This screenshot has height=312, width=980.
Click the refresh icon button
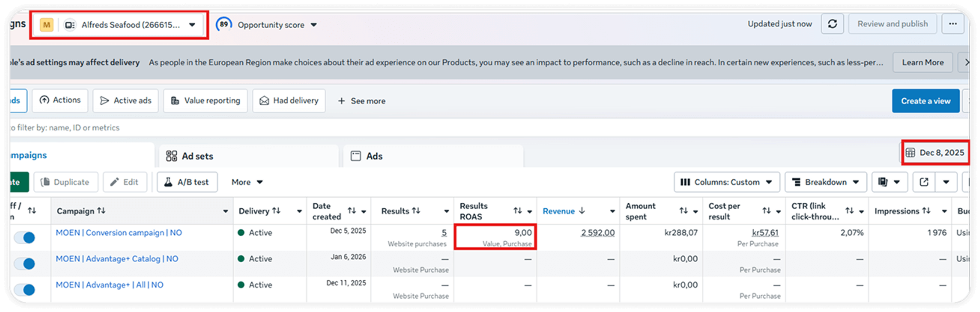tap(832, 24)
